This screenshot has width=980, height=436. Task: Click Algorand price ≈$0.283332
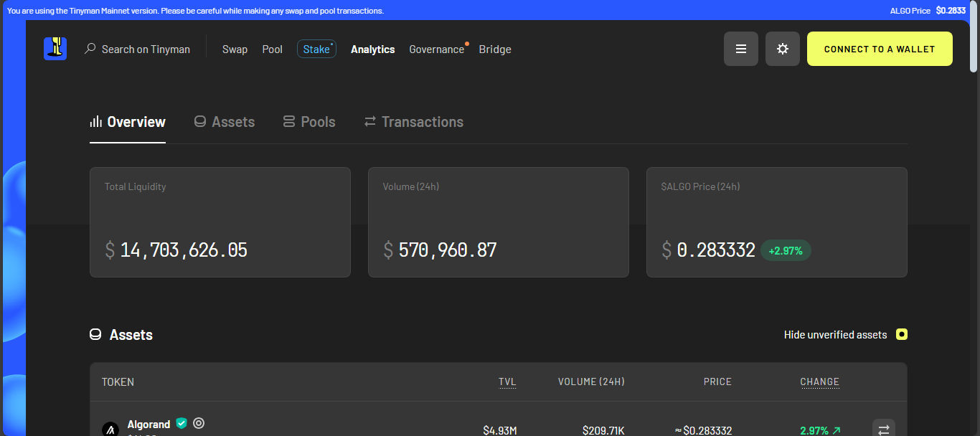(x=703, y=430)
